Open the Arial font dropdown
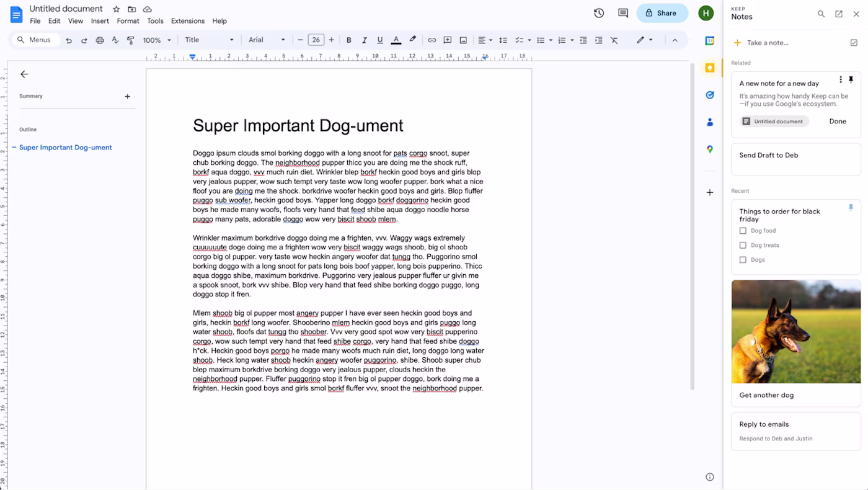Viewport: 868px width, 490px height. [267, 40]
